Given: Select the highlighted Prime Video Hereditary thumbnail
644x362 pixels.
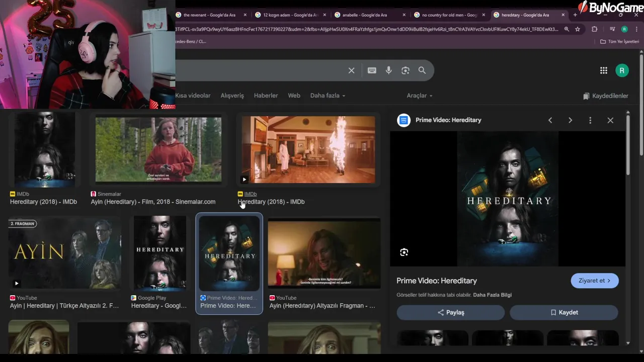Looking at the screenshot, I should pyautogui.click(x=229, y=254).
